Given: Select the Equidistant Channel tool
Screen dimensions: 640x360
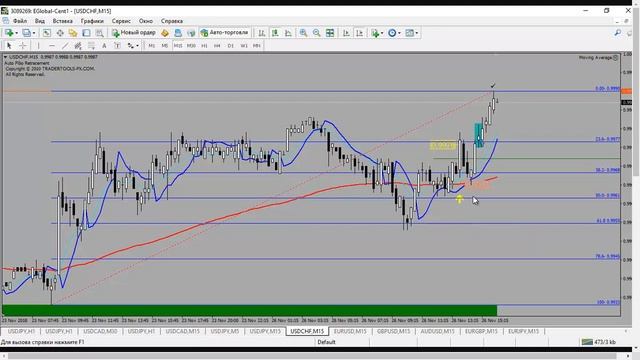Looking at the screenshot, I should point(78,46).
